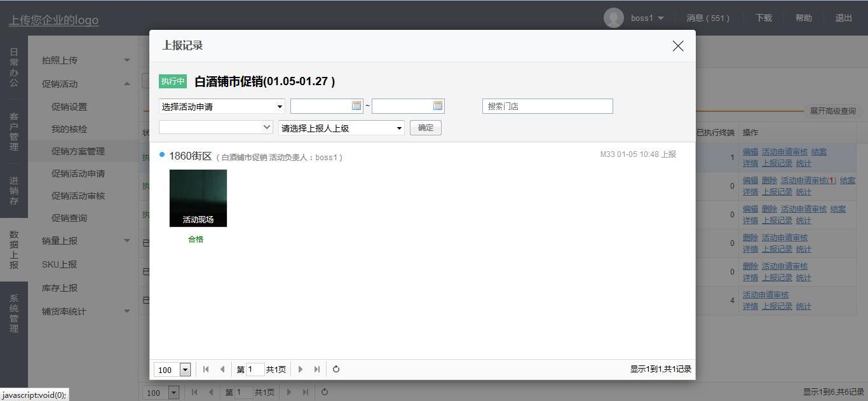
Task: Go to the dialog's next page
Action: point(301,369)
